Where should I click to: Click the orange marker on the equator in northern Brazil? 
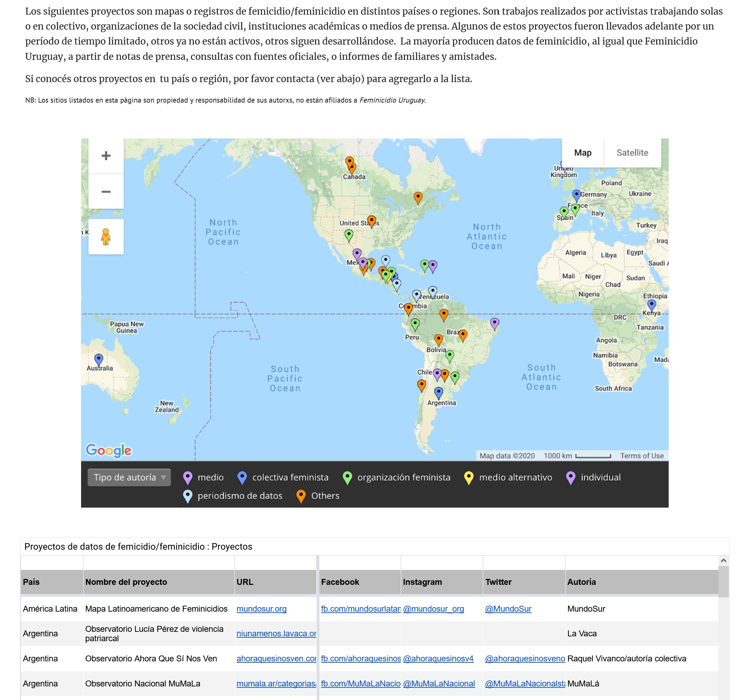(x=444, y=315)
